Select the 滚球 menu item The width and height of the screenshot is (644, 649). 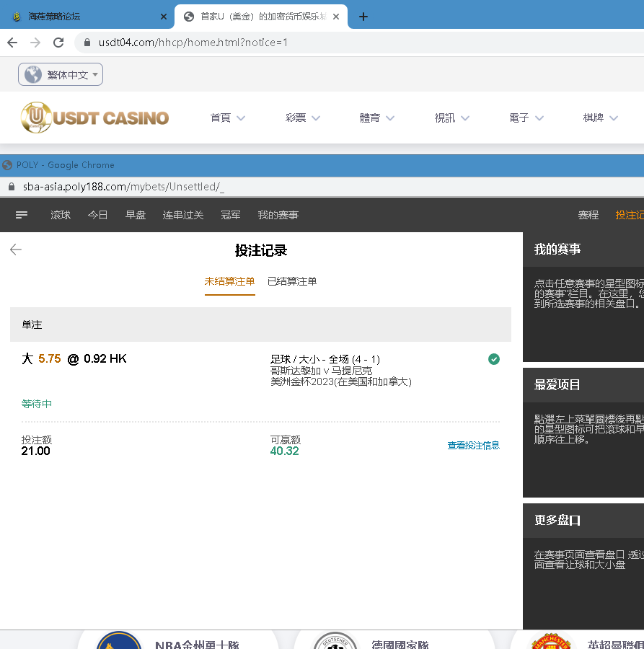61,215
